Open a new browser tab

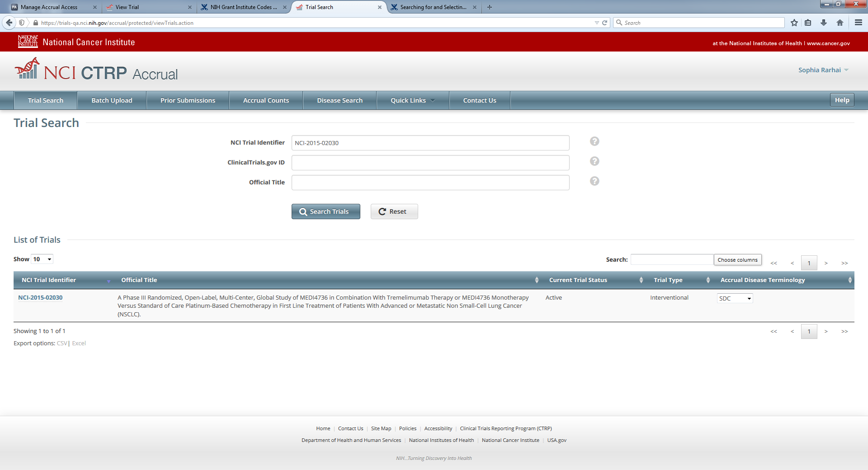(x=490, y=7)
